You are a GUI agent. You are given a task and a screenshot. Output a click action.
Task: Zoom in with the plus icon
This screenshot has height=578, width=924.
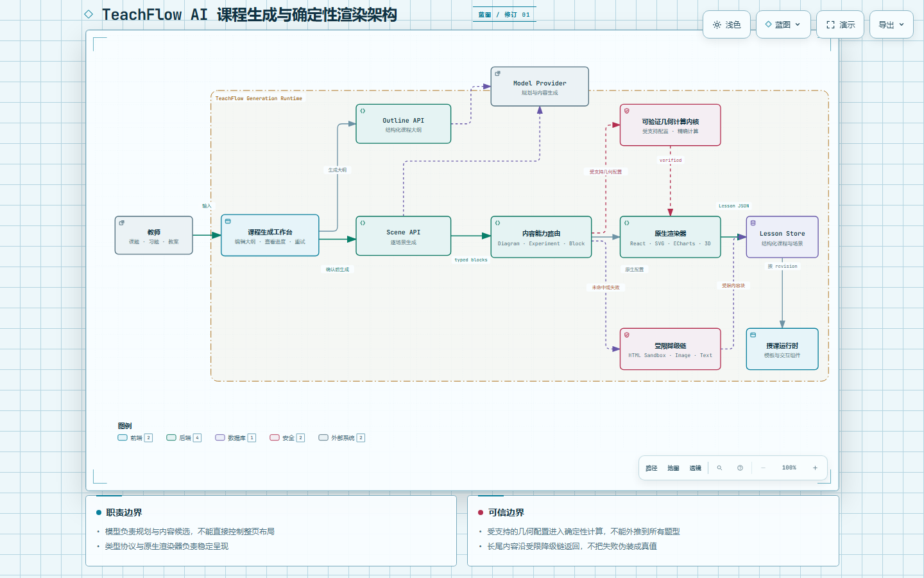point(815,468)
